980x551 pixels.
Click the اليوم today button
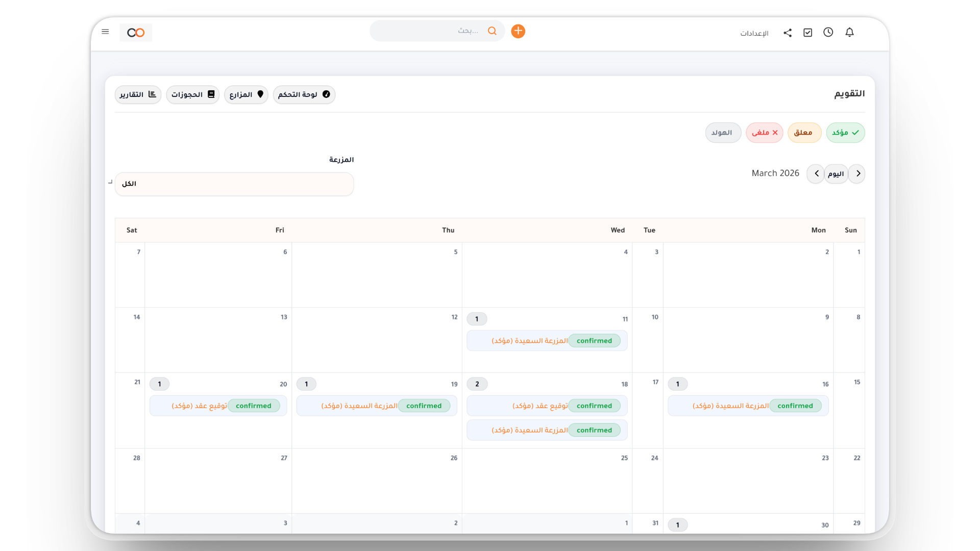[836, 174]
